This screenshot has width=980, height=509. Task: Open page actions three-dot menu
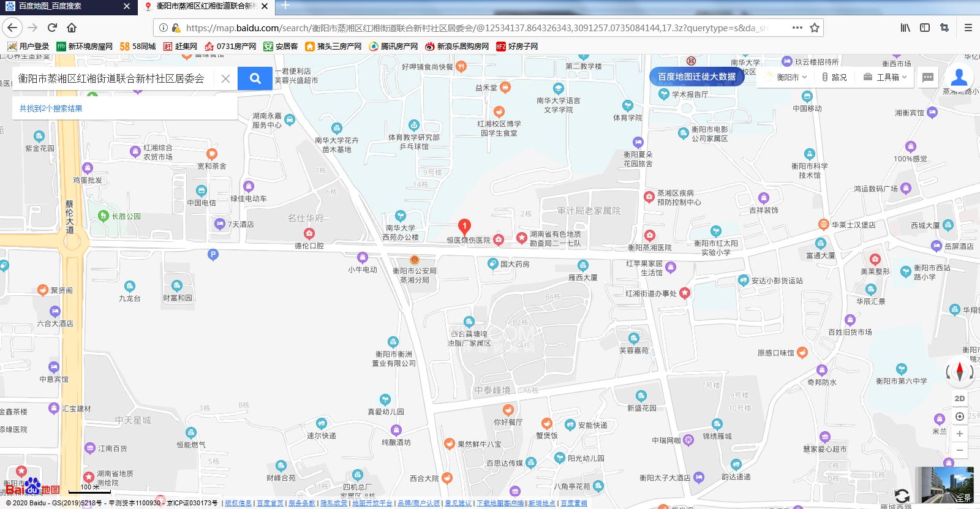click(x=797, y=28)
